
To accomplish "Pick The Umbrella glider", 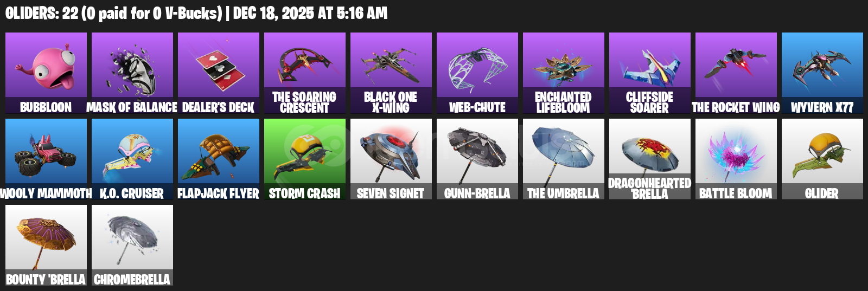I will point(564,159).
